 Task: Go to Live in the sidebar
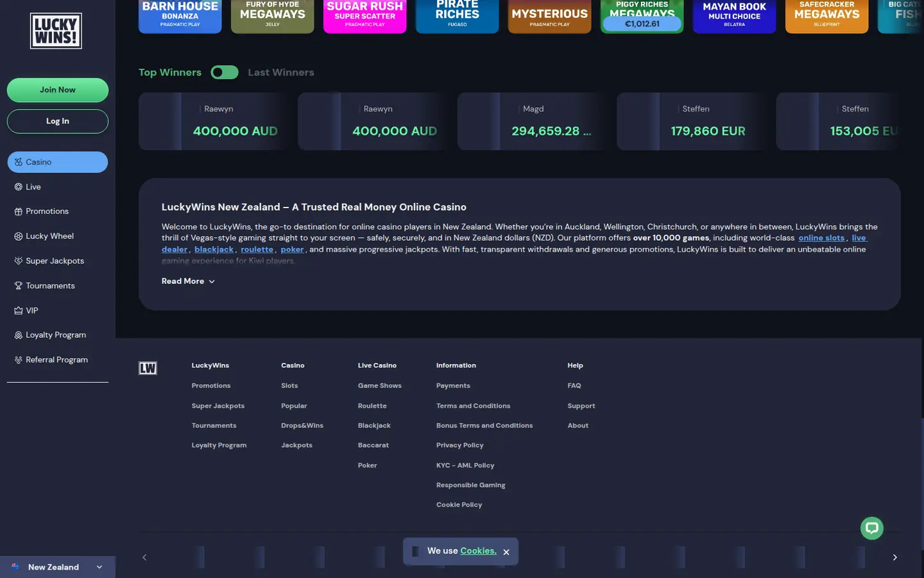tap(58, 187)
